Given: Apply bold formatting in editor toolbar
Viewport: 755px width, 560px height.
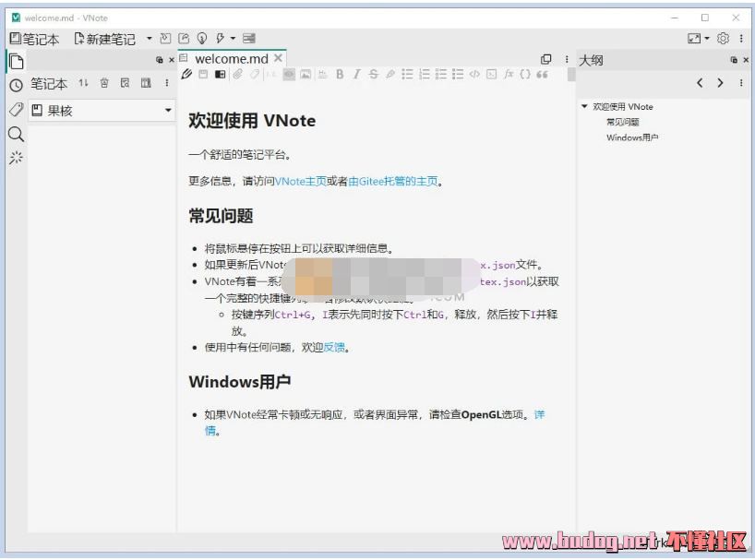Looking at the screenshot, I should [340, 75].
